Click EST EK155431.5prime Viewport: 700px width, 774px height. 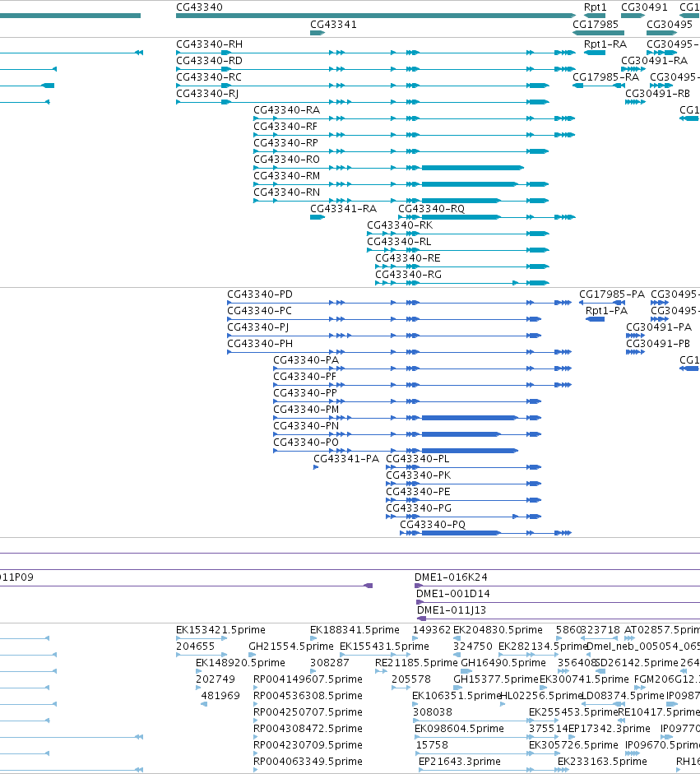pos(384,647)
